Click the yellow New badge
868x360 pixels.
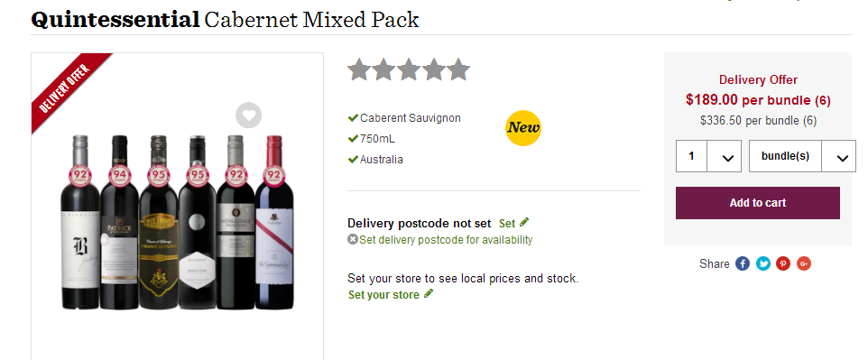point(522,128)
